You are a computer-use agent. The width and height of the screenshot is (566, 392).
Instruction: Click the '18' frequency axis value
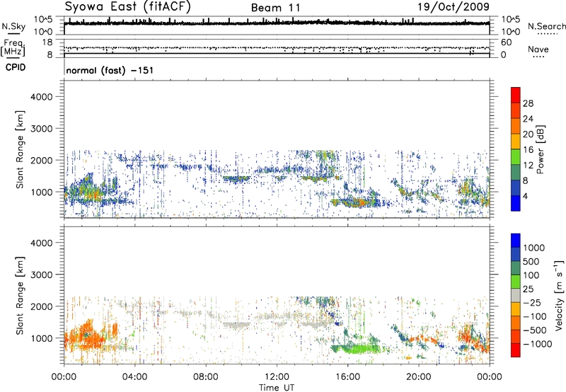[47, 42]
